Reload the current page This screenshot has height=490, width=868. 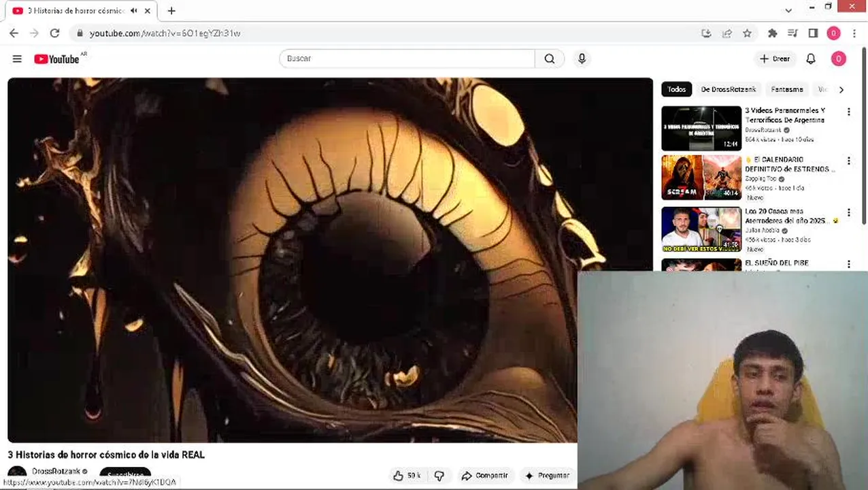(54, 33)
